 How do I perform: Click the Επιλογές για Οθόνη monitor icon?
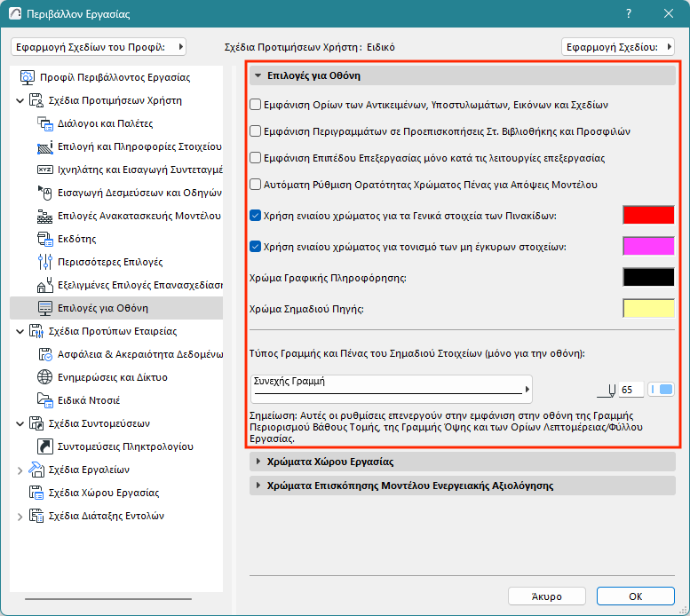[45, 308]
